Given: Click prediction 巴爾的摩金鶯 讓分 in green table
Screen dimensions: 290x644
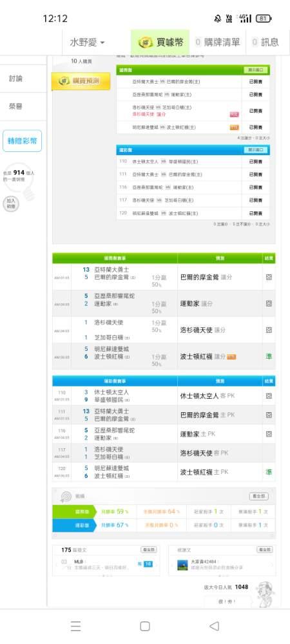Looking at the screenshot, I should click(206, 277).
